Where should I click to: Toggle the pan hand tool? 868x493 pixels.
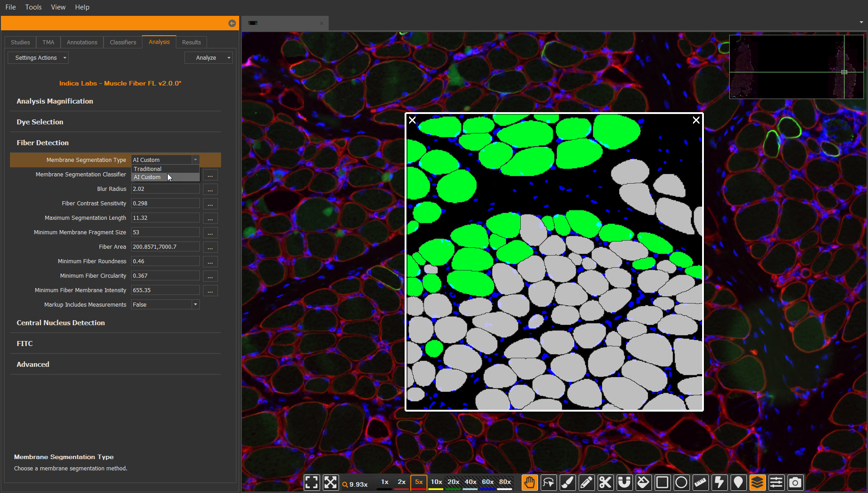click(529, 483)
